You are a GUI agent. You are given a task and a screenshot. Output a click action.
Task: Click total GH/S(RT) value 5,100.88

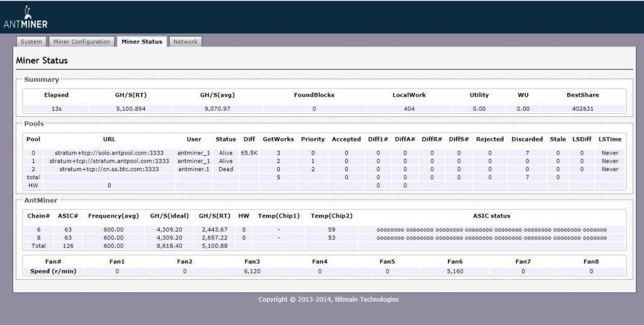(214, 246)
